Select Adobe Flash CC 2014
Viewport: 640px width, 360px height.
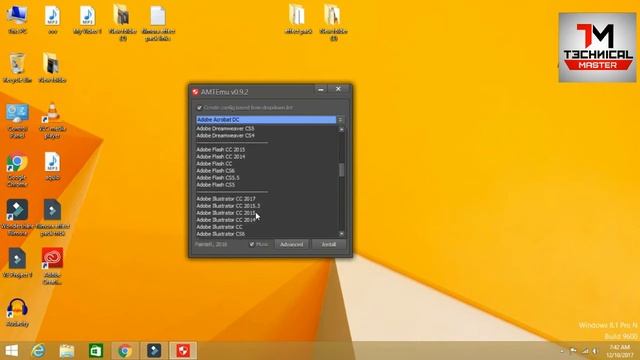click(221, 157)
